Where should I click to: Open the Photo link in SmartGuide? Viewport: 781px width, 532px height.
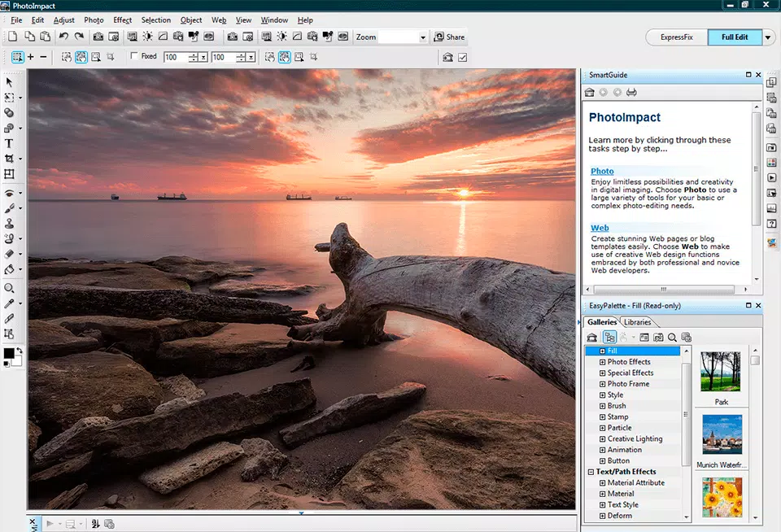(602, 171)
